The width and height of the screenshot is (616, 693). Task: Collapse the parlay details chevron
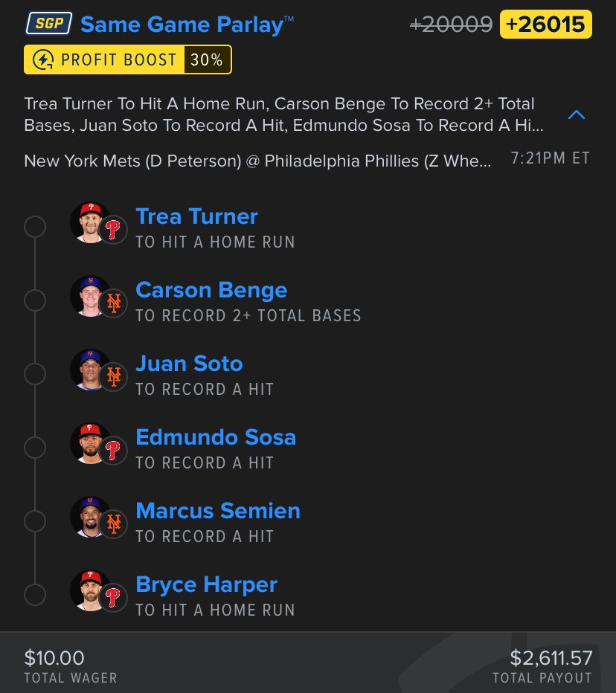coord(577,115)
